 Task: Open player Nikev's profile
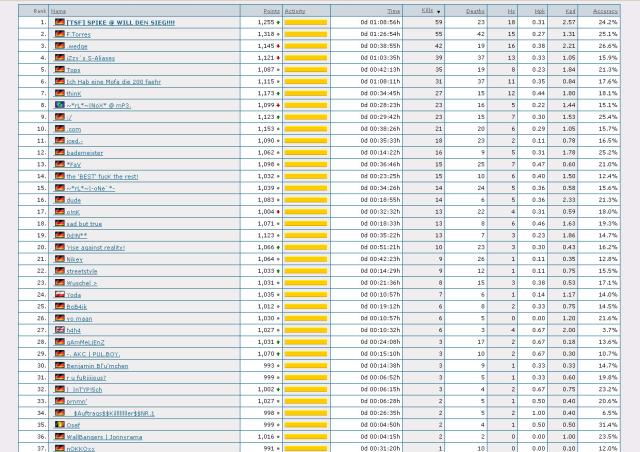pyautogui.click(x=76, y=258)
